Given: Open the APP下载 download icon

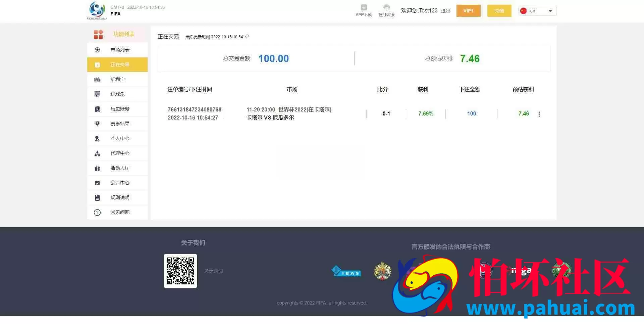Looking at the screenshot, I should (364, 7).
